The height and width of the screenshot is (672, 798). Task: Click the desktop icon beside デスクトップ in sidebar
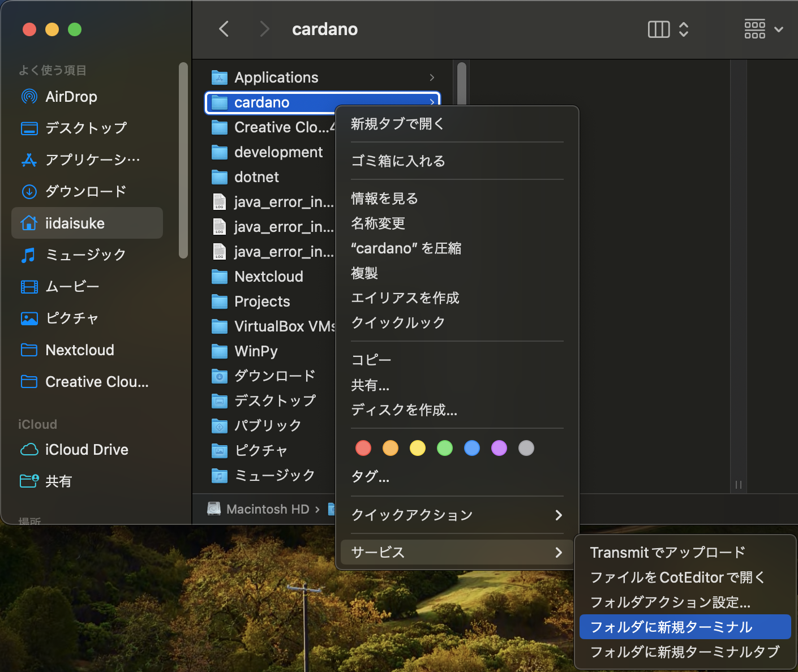29,128
